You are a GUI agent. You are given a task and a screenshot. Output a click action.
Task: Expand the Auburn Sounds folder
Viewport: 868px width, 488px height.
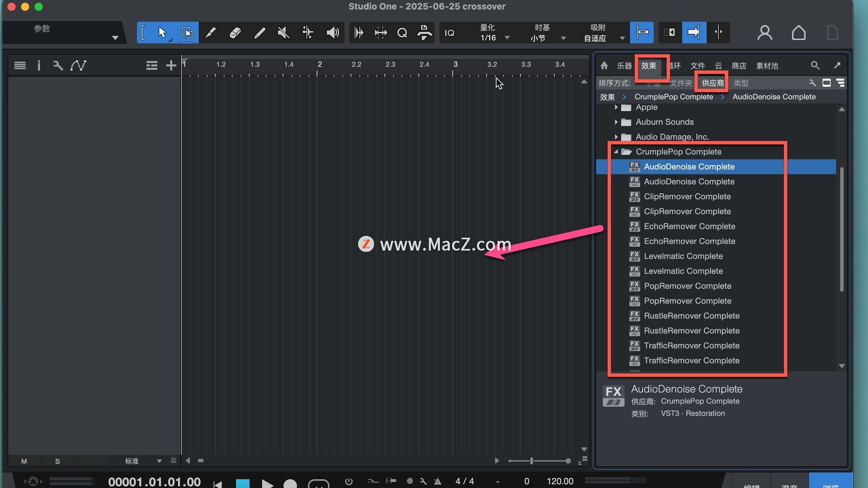pyautogui.click(x=616, y=122)
